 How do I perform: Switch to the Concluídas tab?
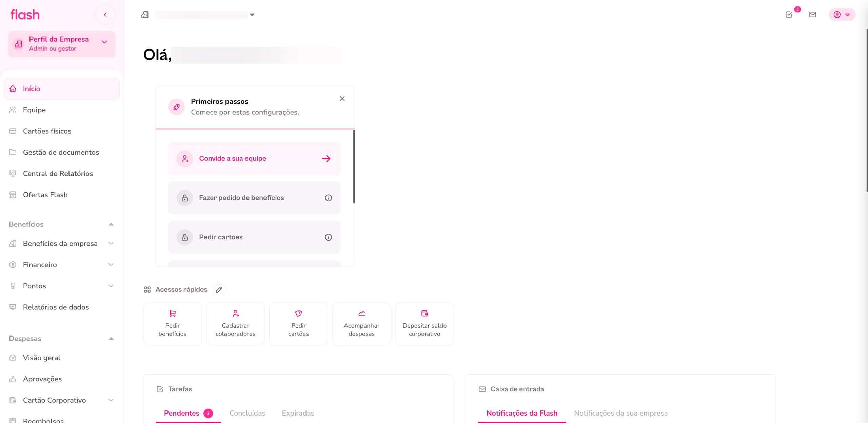pyautogui.click(x=247, y=413)
